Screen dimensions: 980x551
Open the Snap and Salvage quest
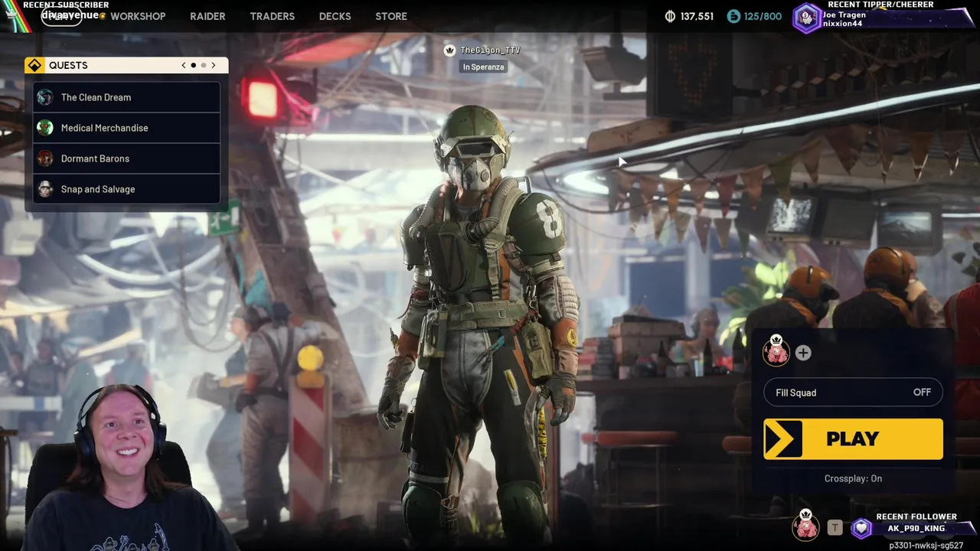[x=126, y=189]
